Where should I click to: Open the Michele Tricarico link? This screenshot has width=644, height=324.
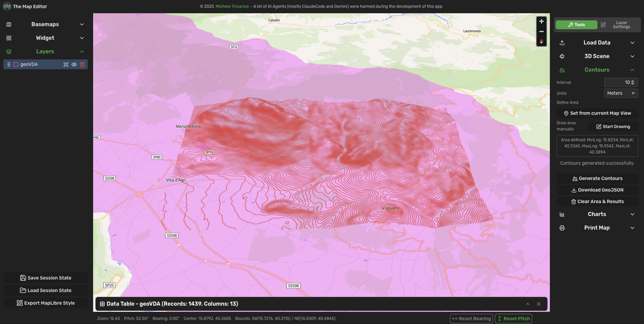[x=232, y=6]
